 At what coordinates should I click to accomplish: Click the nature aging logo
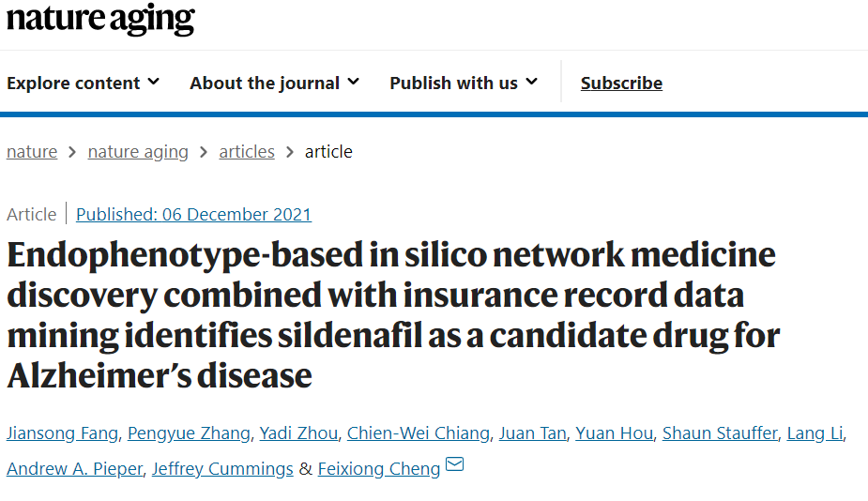click(100, 20)
